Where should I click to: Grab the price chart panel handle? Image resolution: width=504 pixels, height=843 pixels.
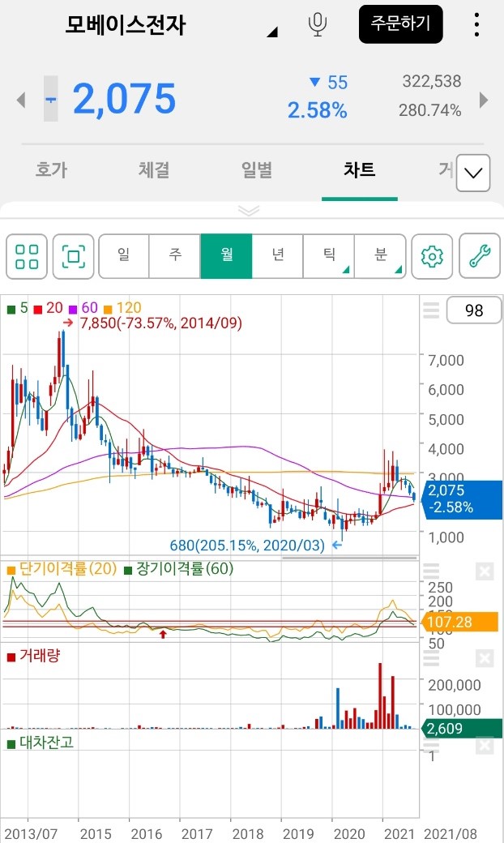pyautogui.click(x=431, y=310)
